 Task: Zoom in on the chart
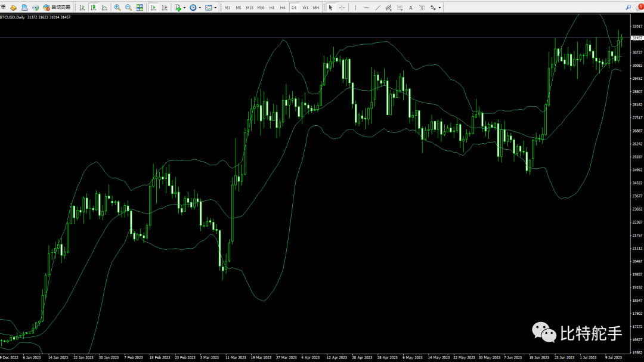(117, 7)
